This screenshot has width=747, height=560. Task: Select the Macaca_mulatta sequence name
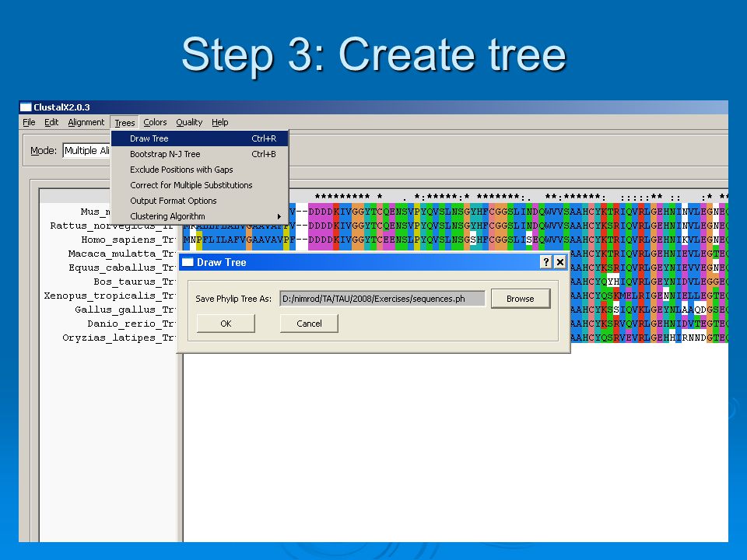tap(121, 254)
